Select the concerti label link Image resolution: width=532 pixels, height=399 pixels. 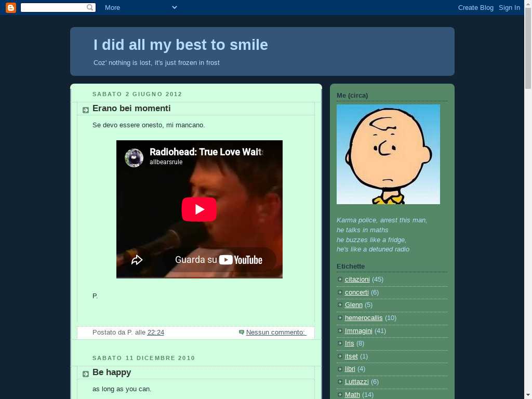click(x=356, y=292)
